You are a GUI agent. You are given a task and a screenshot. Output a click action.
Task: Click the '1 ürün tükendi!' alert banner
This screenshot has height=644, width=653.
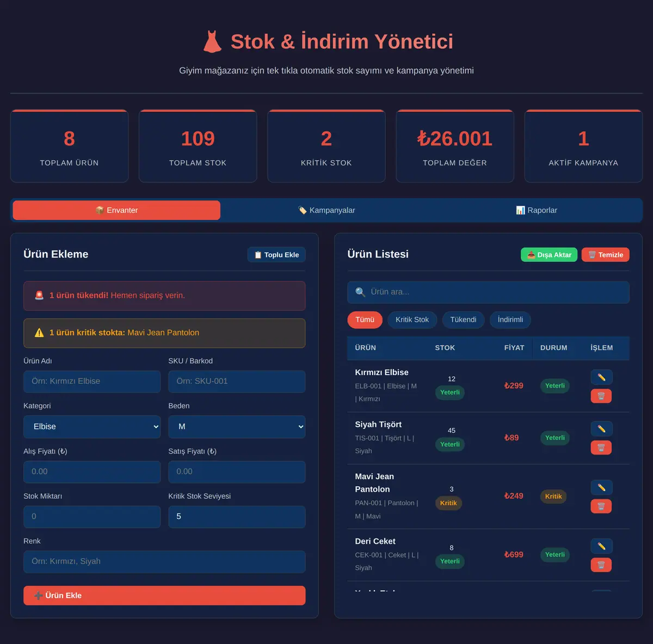[164, 296]
